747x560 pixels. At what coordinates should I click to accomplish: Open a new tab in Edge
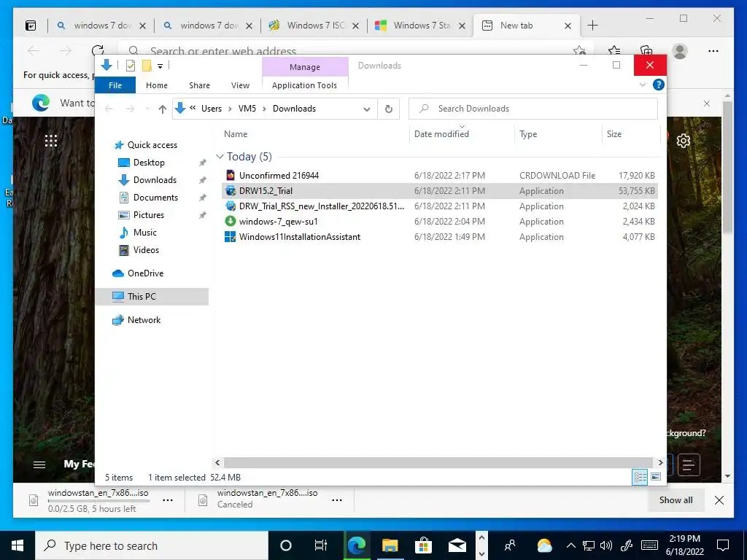pos(592,26)
